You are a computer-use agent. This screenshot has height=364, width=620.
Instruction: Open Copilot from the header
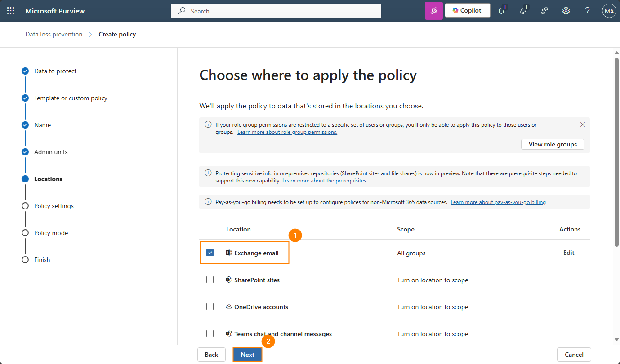468,10
